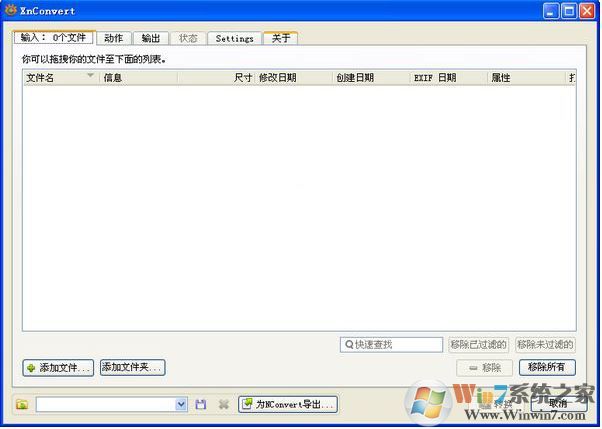602x429 pixels.
Task: Switch to the 输入: 0个文件 tab
Action: [x=53, y=38]
